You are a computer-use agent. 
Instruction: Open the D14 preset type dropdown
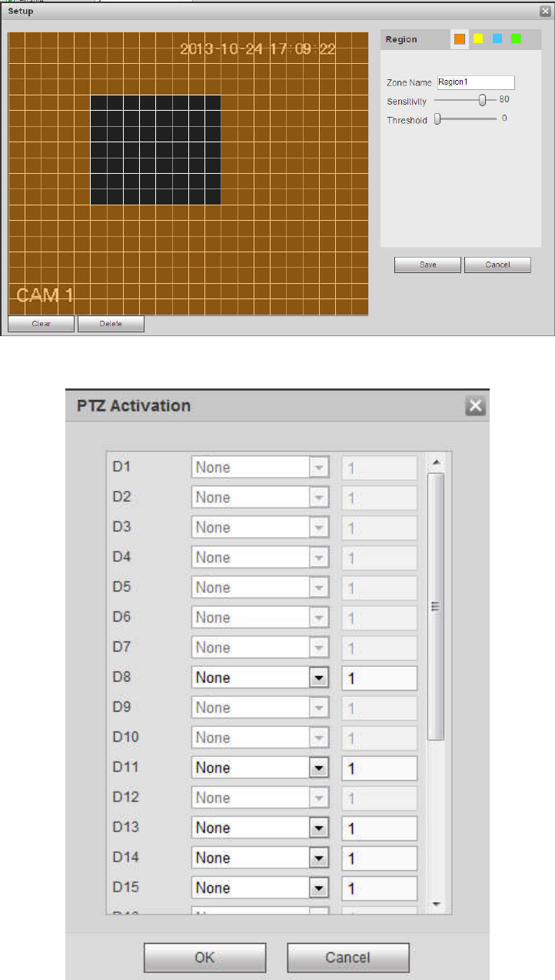pos(261,858)
